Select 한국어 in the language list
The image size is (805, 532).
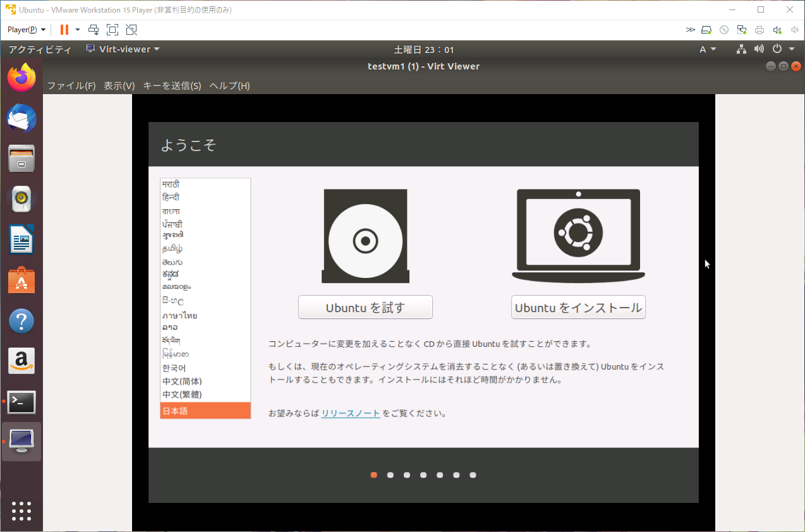205,368
